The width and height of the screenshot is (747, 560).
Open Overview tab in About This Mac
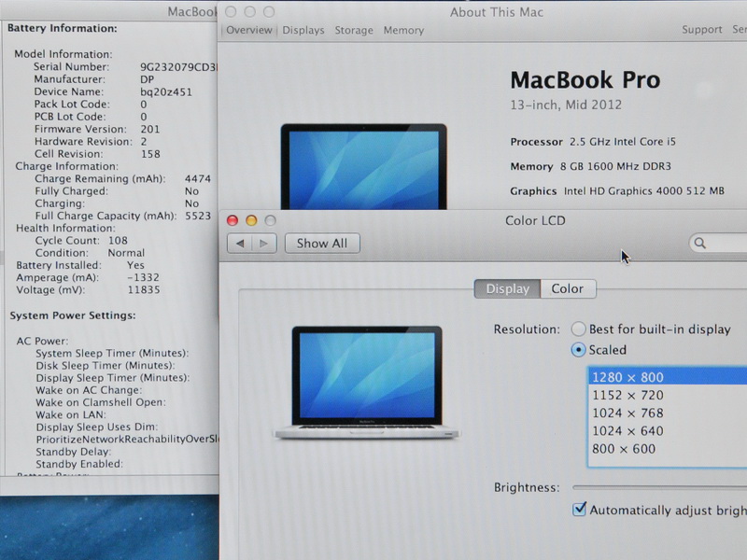click(x=249, y=30)
